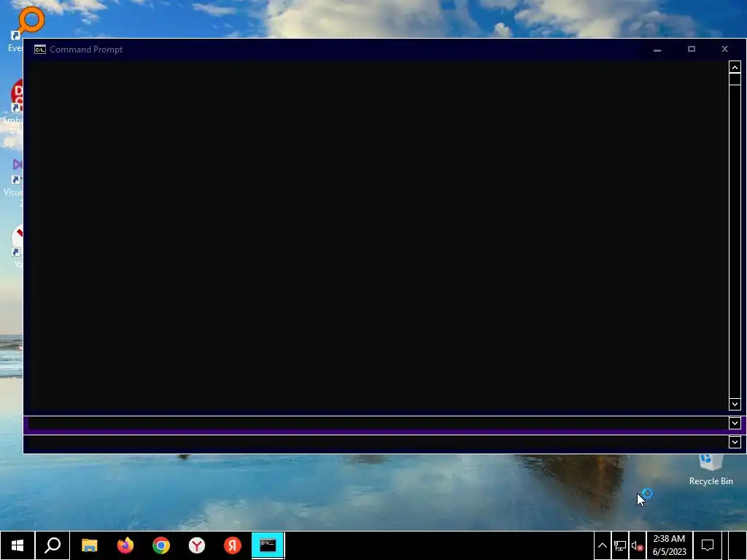Open the red Я Yandex taskbar icon

pos(233,545)
